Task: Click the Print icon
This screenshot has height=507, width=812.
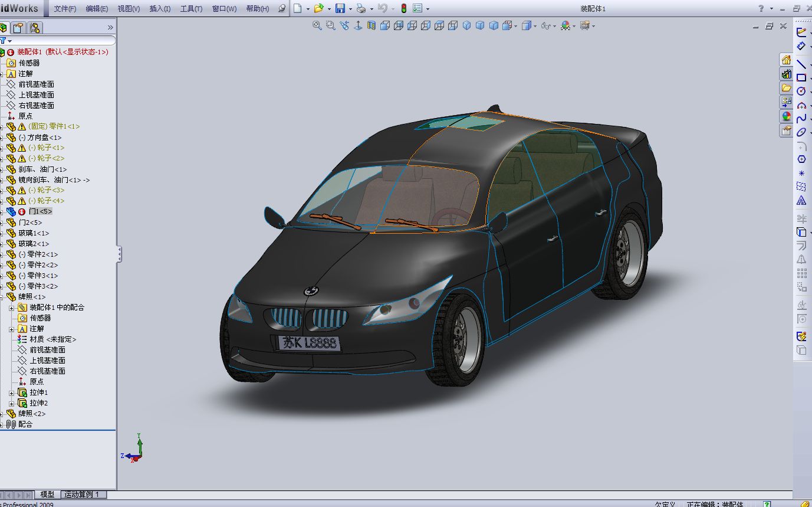Action: [361, 8]
